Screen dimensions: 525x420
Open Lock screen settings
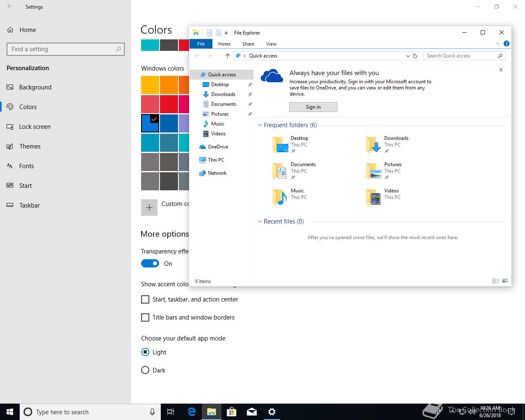[x=66, y=127]
